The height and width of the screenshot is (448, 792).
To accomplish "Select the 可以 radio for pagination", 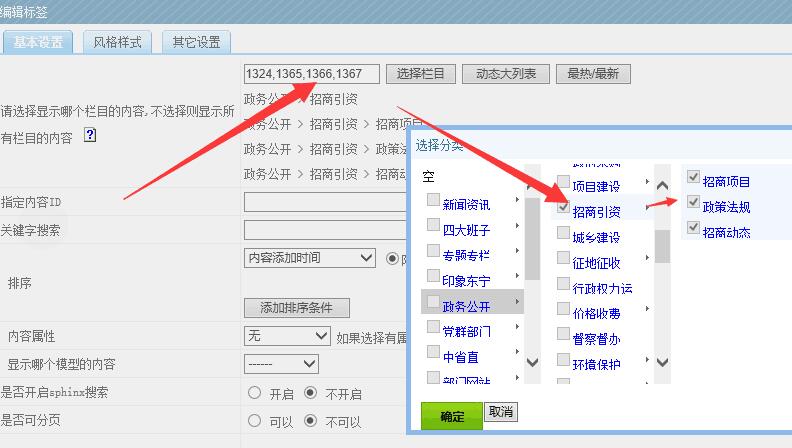I will (x=254, y=421).
